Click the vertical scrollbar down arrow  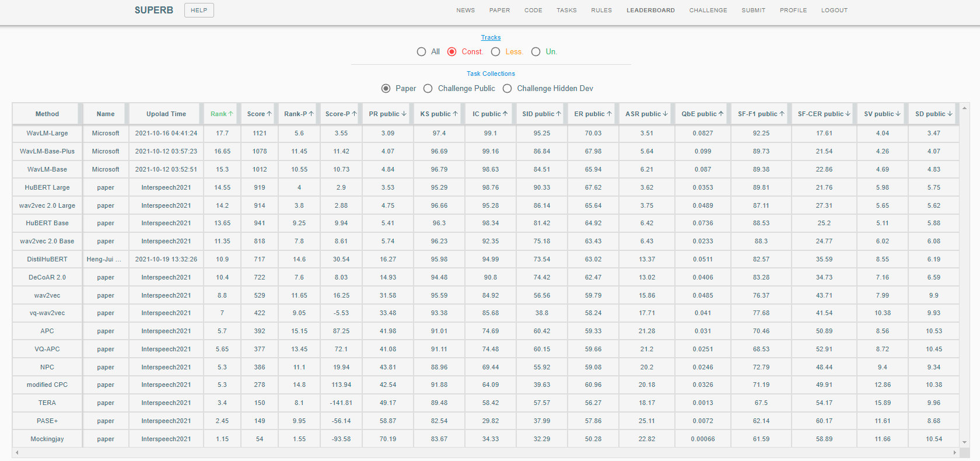click(965, 442)
